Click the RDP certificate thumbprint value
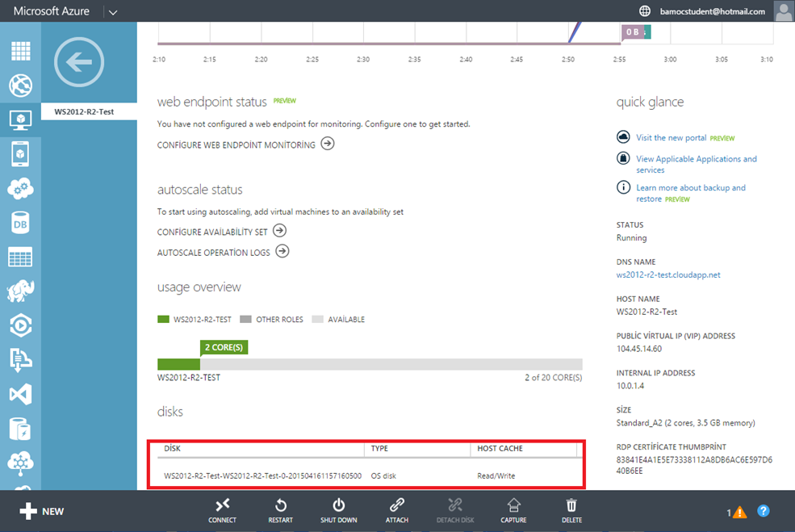795x532 pixels. click(694, 465)
